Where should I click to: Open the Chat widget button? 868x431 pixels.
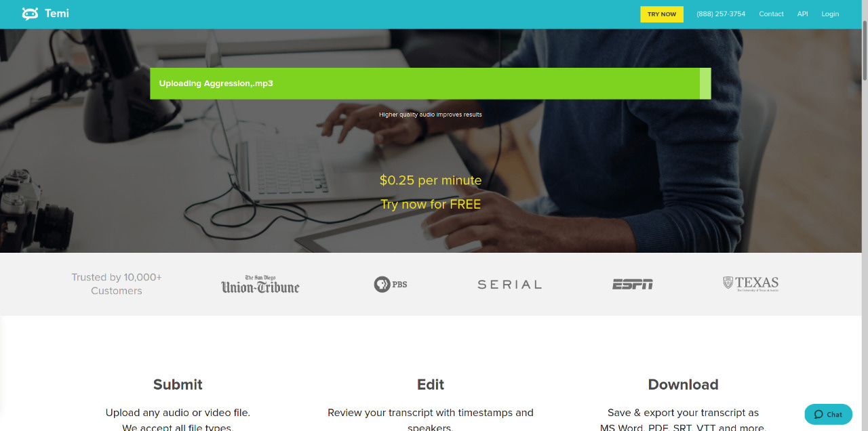828,414
